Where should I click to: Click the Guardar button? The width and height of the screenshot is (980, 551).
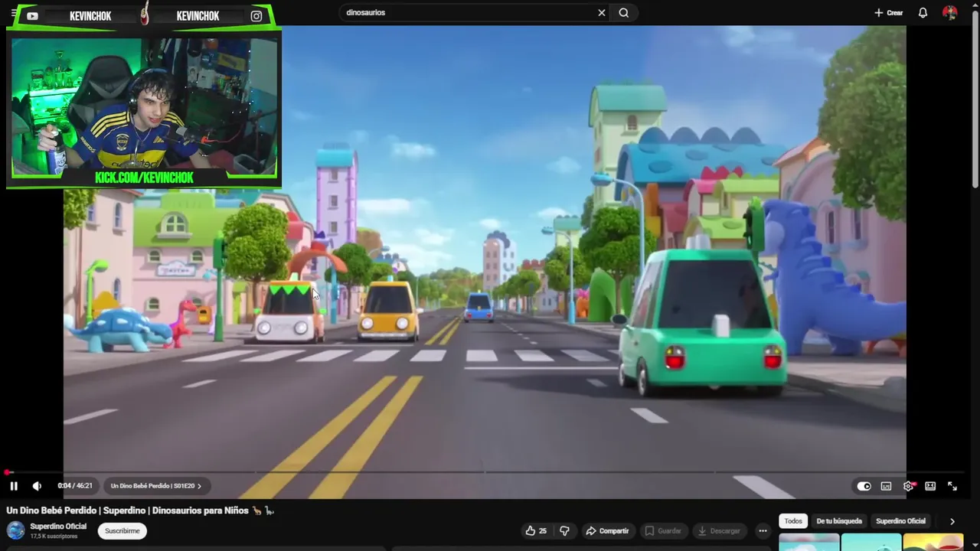pos(662,530)
